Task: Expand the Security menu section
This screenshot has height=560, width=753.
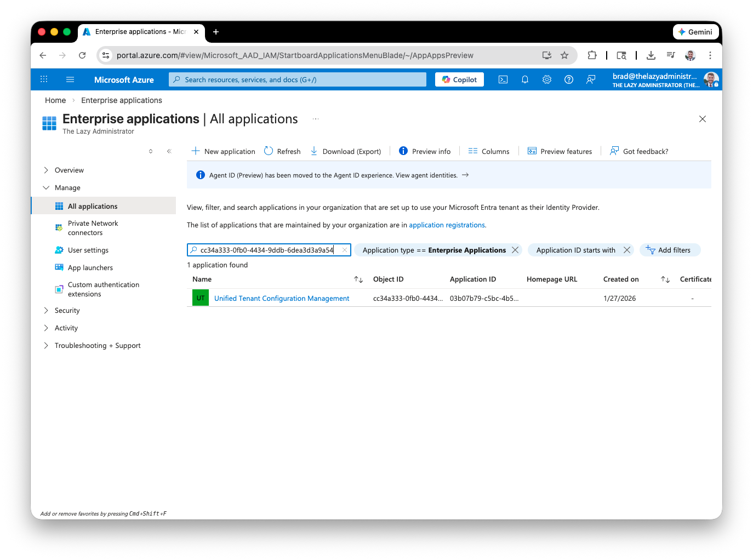Action: [x=67, y=310]
